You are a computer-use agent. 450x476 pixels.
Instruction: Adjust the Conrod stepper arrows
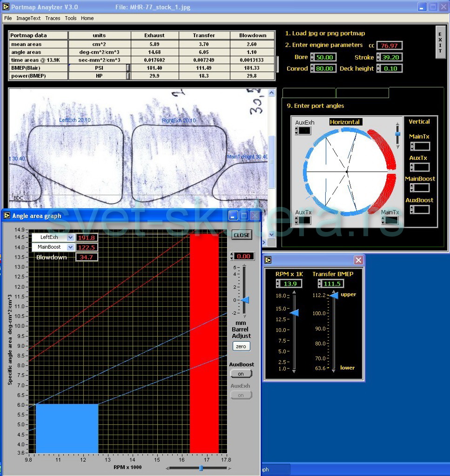coord(312,69)
